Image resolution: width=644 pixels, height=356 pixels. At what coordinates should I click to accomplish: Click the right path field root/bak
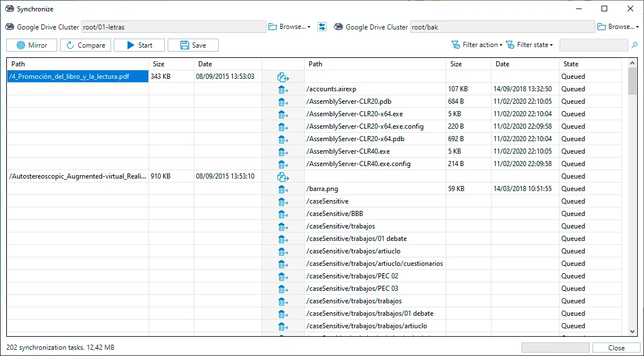pos(502,27)
